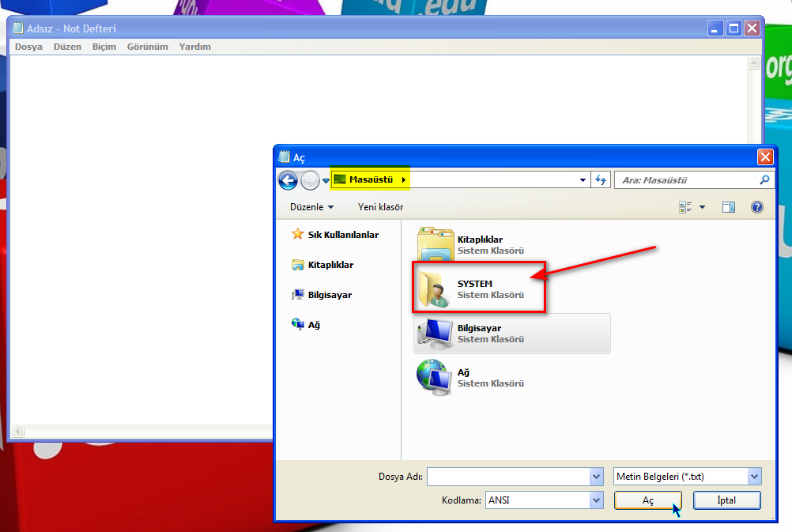Minimize the Not Defteri window

coord(715,28)
